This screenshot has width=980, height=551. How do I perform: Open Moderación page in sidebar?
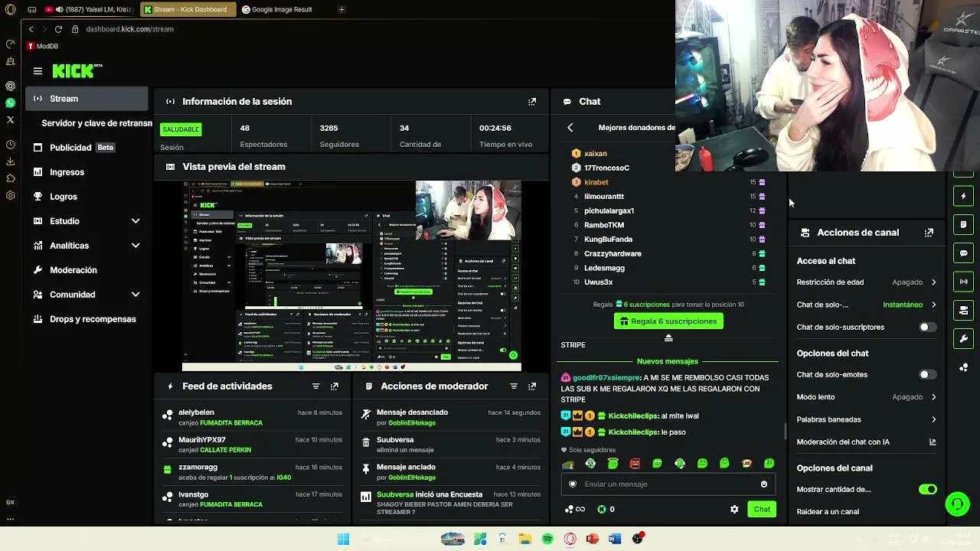pos(87,270)
